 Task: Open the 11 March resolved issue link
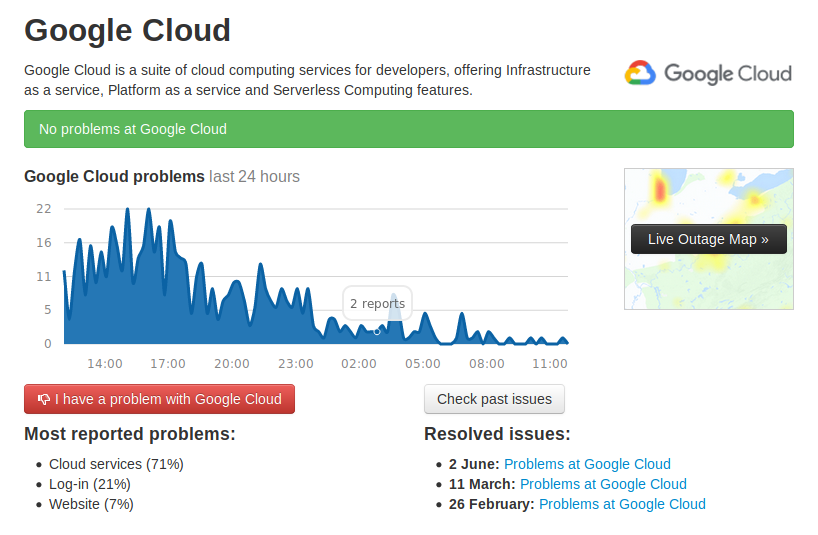tap(603, 484)
